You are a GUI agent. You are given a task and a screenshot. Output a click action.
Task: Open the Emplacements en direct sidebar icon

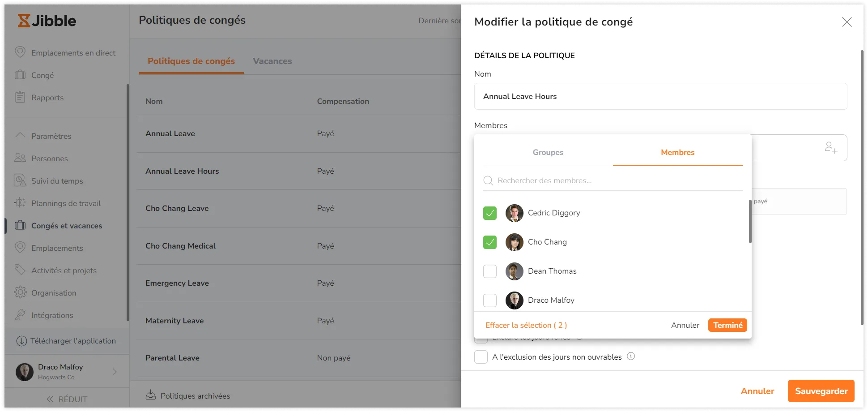click(x=21, y=52)
